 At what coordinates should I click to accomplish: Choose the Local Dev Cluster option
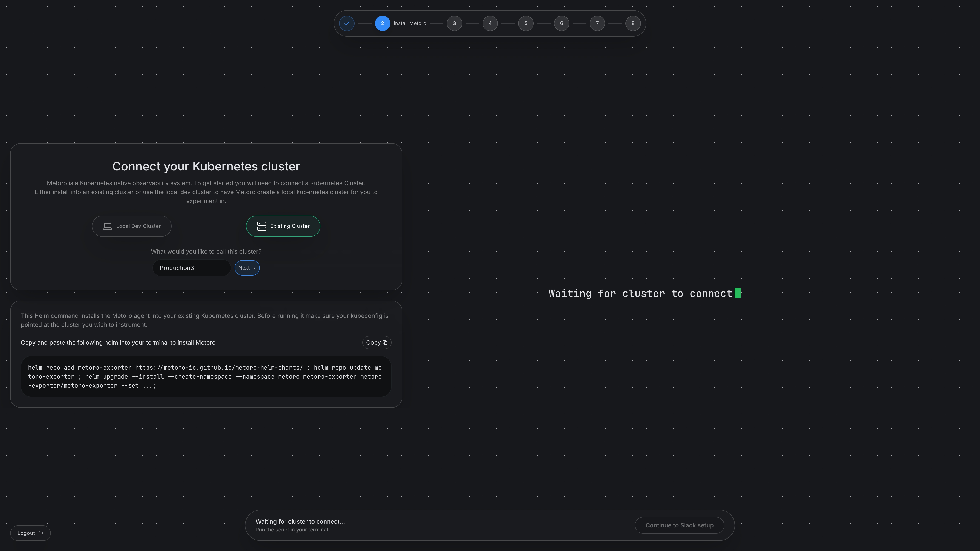pos(132,226)
